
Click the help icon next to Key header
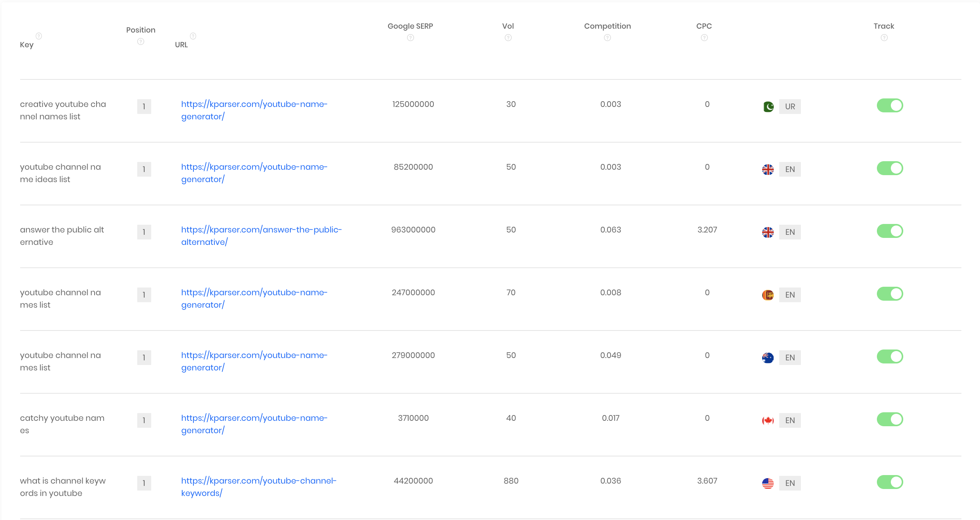(39, 36)
